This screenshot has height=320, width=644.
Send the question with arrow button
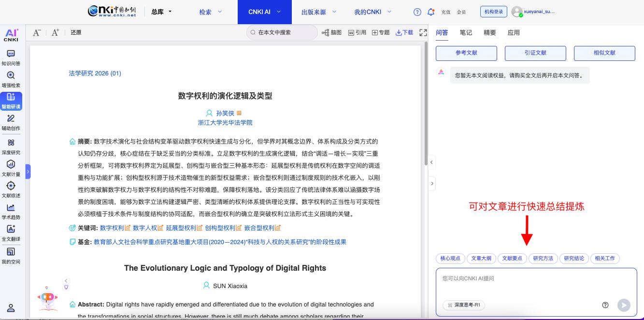coord(624,305)
